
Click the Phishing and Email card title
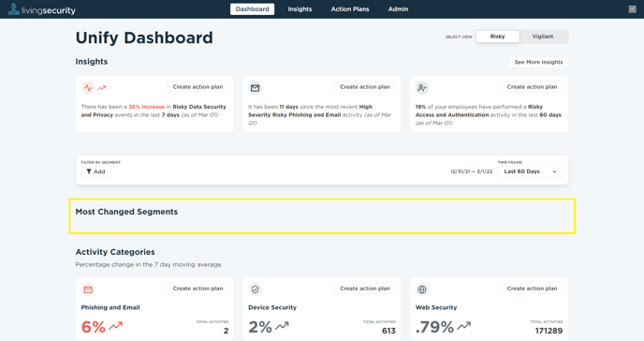click(x=110, y=307)
